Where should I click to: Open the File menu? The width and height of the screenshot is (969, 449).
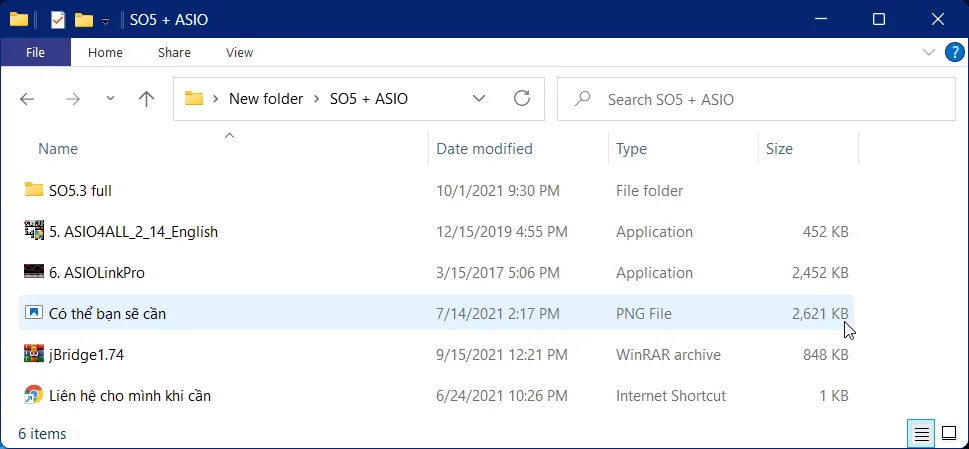coord(35,52)
